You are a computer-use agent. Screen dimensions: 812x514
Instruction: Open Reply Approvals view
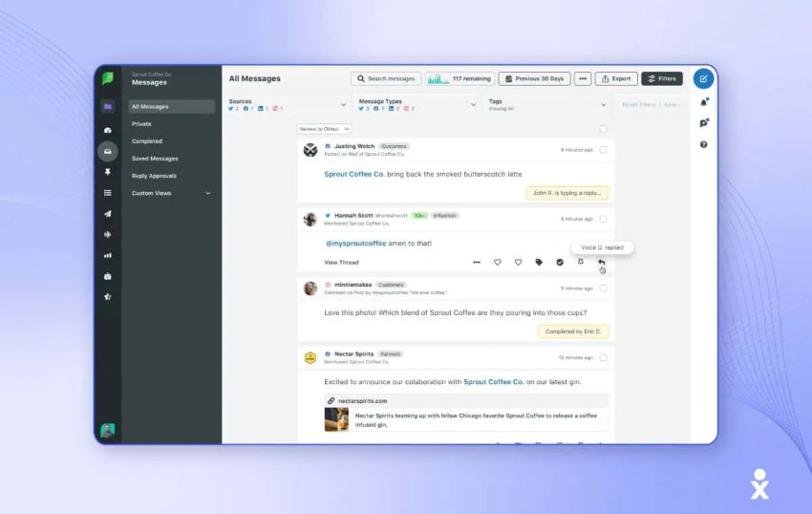pos(154,176)
